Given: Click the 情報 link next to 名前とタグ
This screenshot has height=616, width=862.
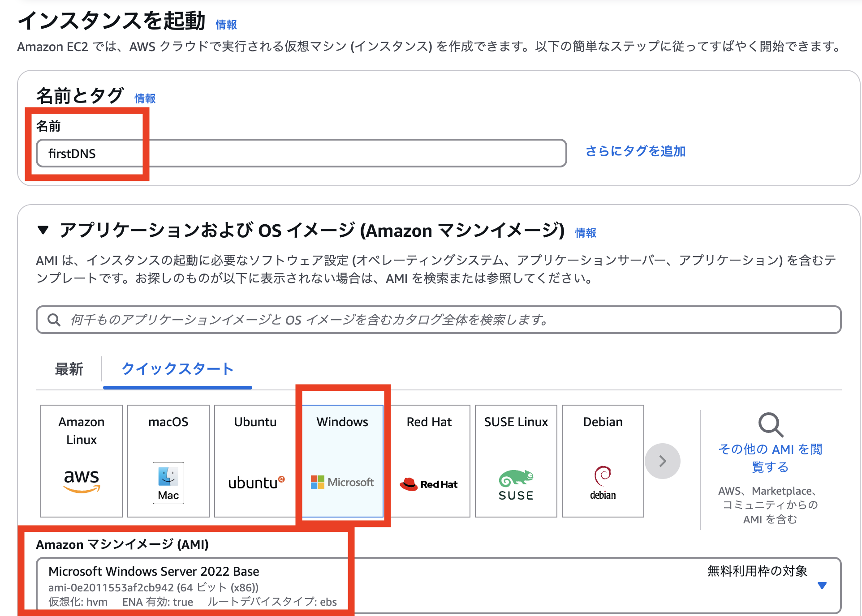Looking at the screenshot, I should 145,98.
